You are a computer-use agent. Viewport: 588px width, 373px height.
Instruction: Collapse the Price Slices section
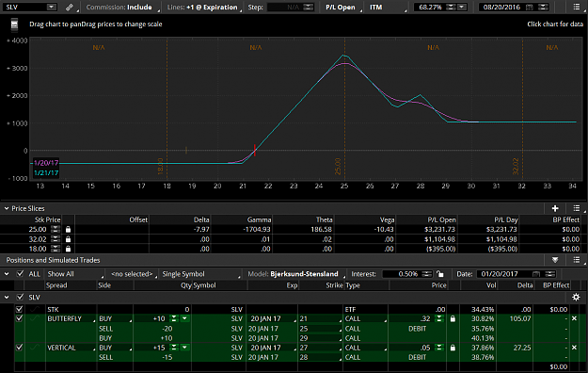7,208
